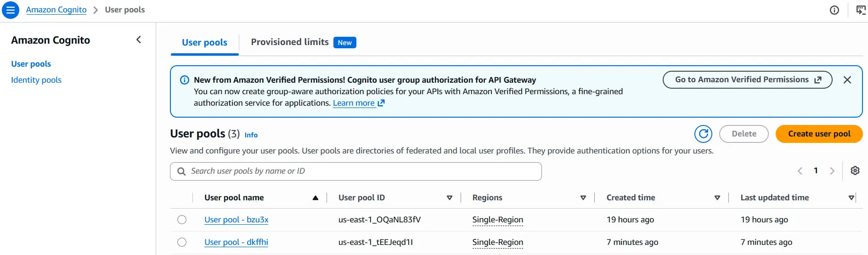This screenshot has height=255, width=868.
Task: Click the banner info circle icon
Action: point(185,80)
